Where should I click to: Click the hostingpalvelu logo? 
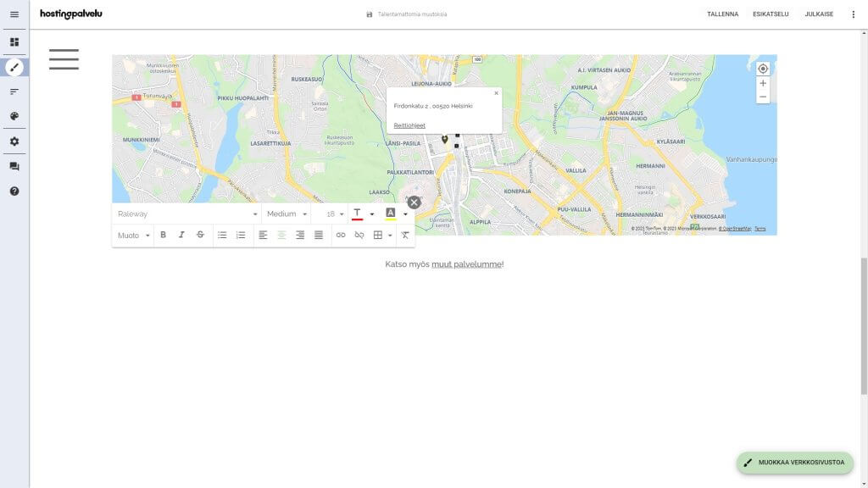click(71, 14)
